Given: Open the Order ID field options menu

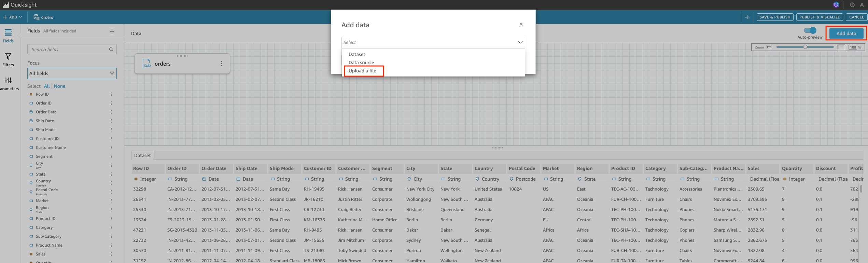Looking at the screenshot, I should pos(111,103).
